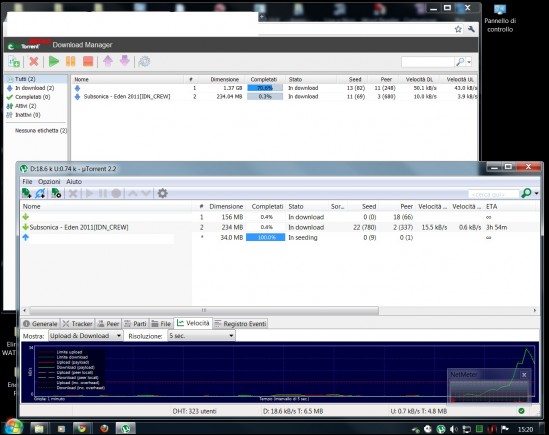549x435 pixels.
Task: Click Create new torrent icon in µTorrent
Action: coord(56,193)
